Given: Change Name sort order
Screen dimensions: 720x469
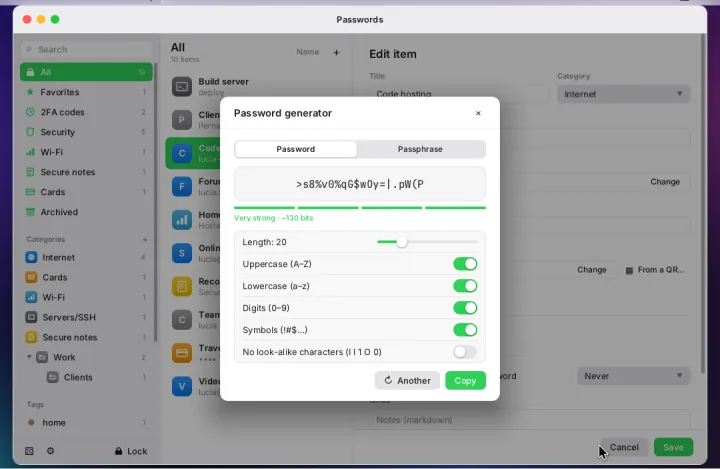Looking at the screenshot, I should pyautogui.click(x=308, y=52).
